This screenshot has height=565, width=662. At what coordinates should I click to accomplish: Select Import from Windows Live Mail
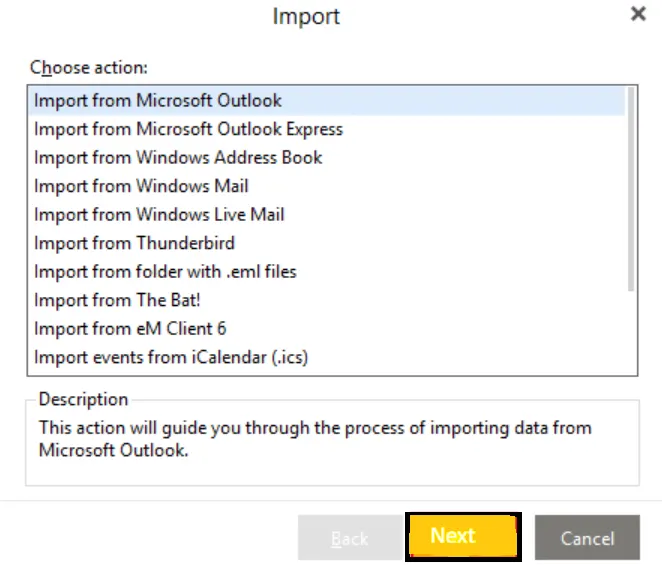pyautogui.click(x=326, y=215)
